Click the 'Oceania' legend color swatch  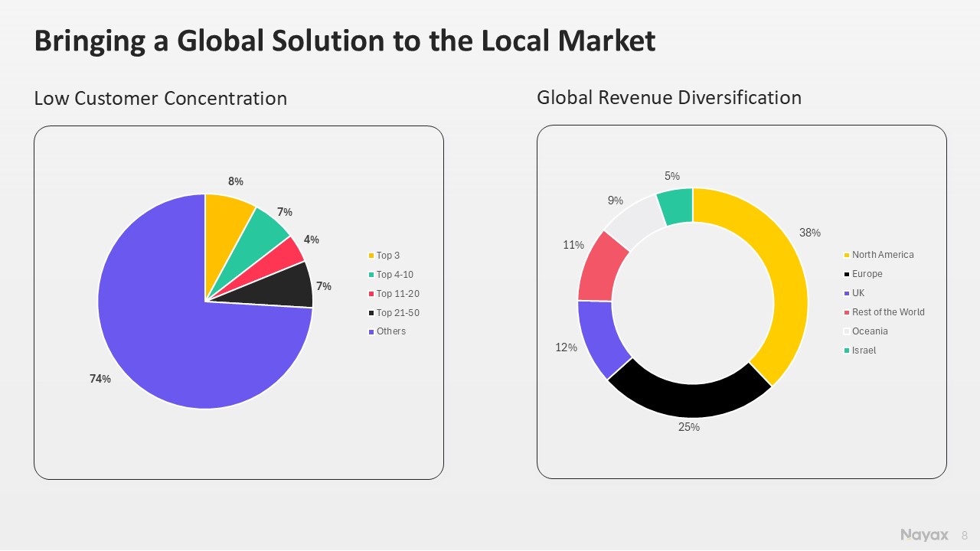pyautogui.click(x=847, y=331)
